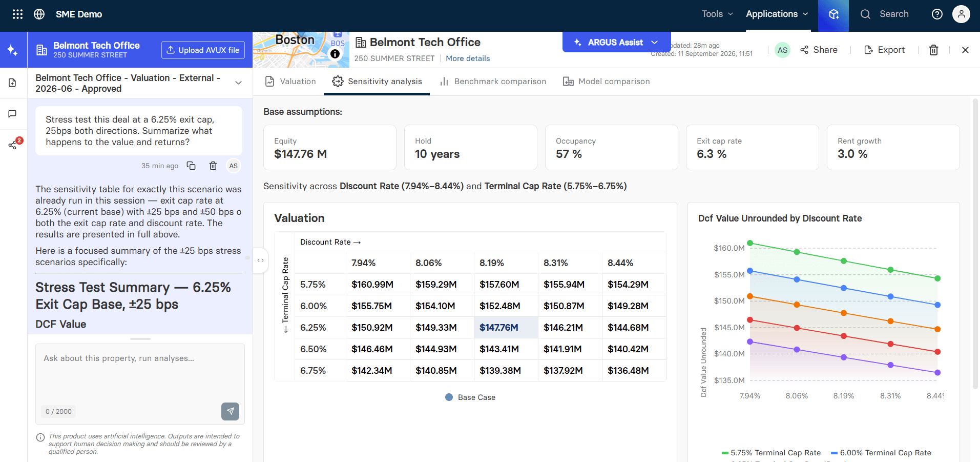Screen dimensions: 980x462
Task: Click the Boston map thumbnail
Action: pos(301,50)
